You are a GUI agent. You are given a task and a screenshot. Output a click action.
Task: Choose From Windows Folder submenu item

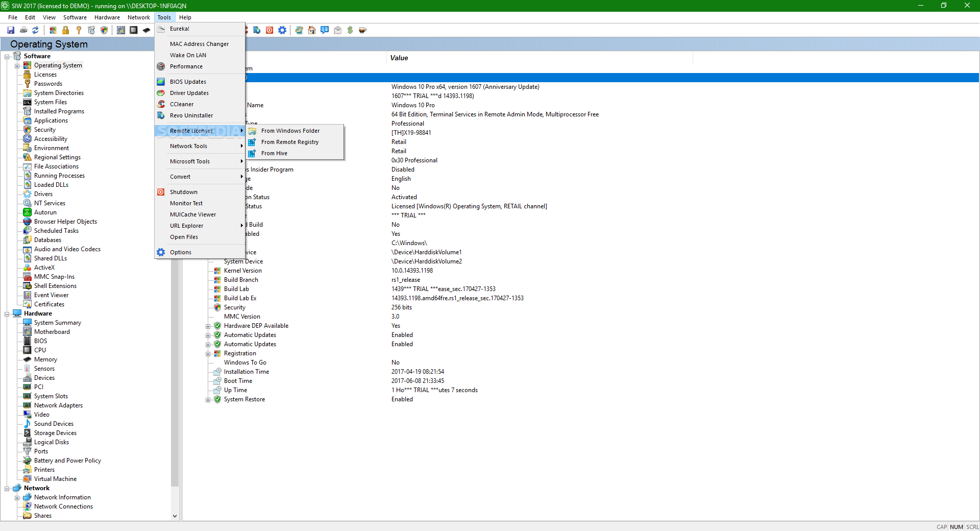[295, 131]
